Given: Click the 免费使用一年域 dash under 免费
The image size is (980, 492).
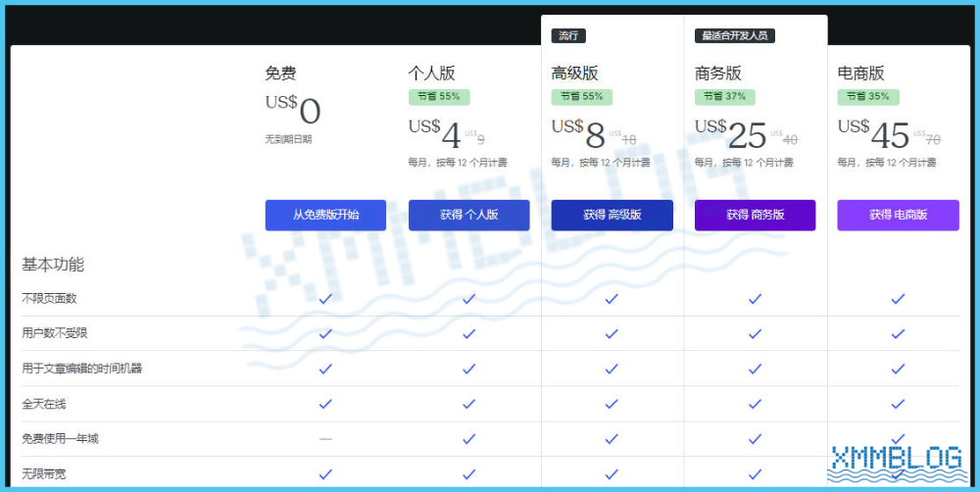Looking at the screenshot, I should pos(325,439).
